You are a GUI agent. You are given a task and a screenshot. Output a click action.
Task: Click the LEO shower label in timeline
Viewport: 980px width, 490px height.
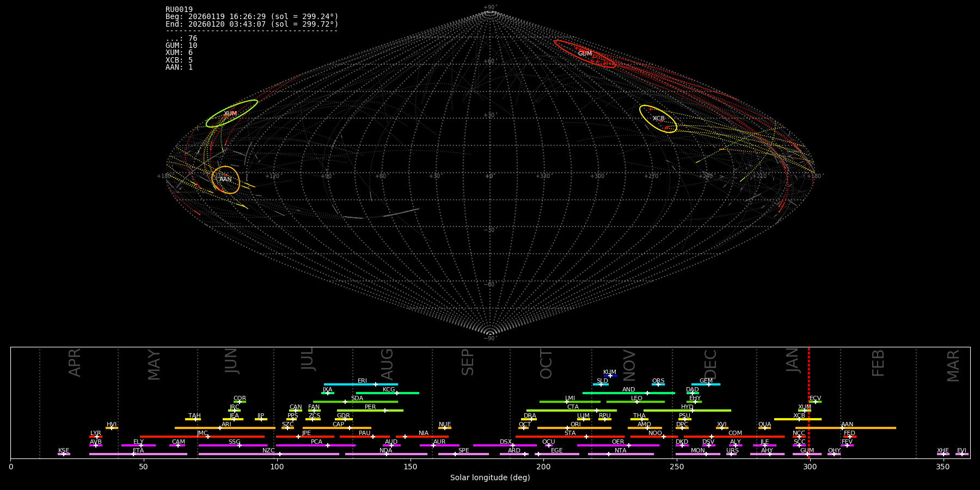636,399
